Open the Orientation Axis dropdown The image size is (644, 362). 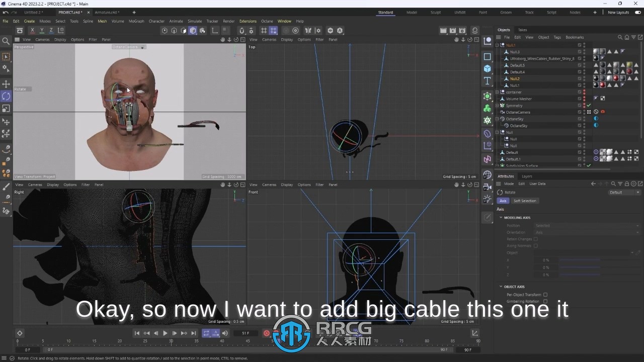coord(587,232)
